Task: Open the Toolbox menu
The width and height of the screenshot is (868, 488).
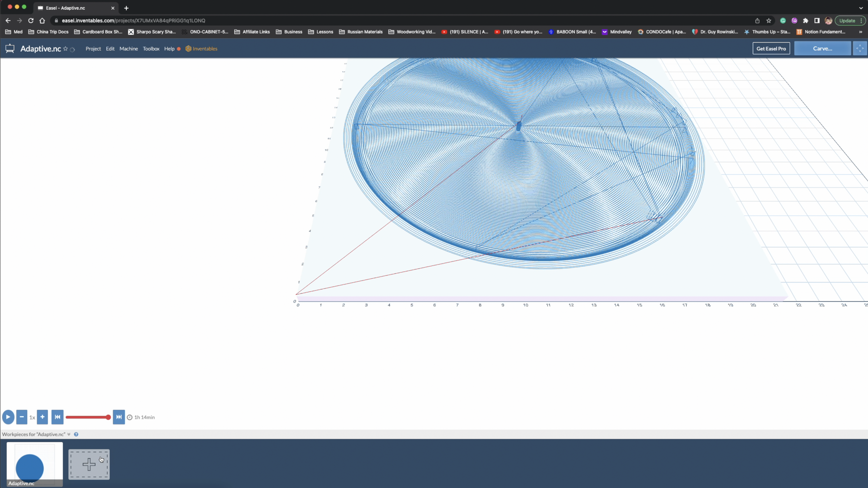Action: pos(151,48)
